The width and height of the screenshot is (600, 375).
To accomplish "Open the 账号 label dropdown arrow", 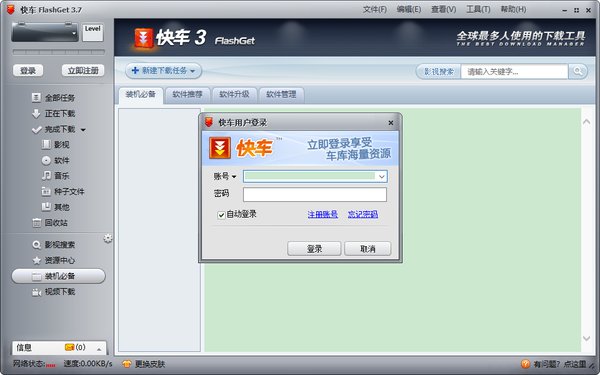I will tap(234, 176).
